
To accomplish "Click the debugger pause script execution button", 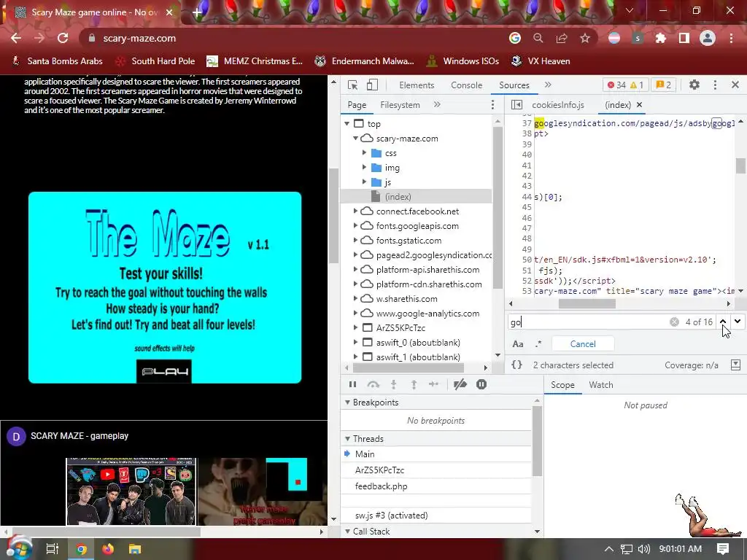I will 352,385.
